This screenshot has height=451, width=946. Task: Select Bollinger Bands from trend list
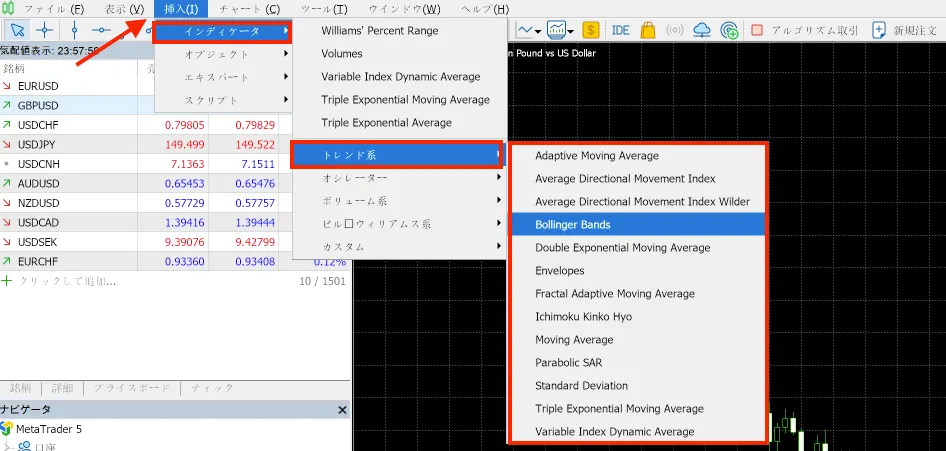[x=573, y=225]
